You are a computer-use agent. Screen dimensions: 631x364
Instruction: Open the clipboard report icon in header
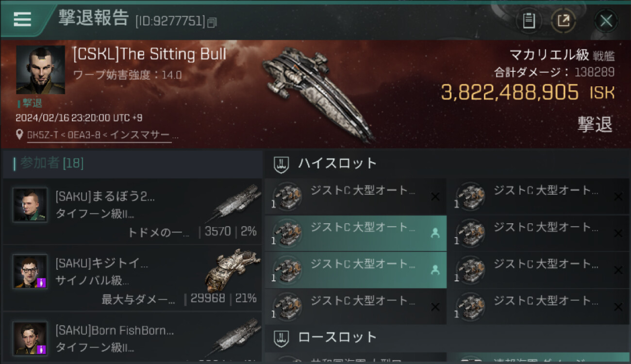529,21
